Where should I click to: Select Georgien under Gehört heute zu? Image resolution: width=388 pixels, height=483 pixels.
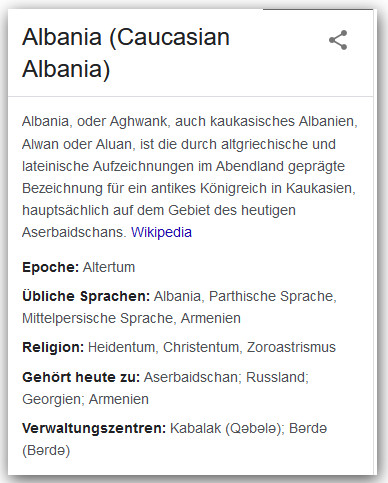click(53, 399)
